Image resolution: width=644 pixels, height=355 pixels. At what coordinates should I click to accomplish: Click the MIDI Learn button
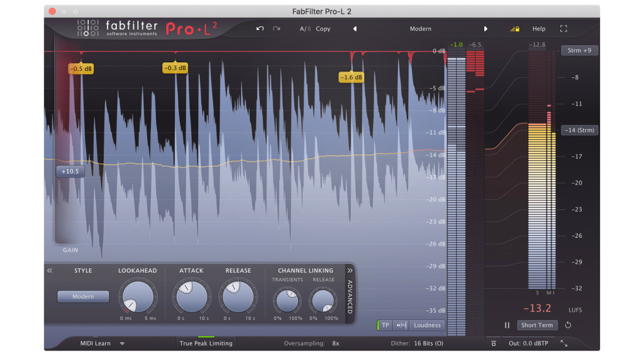96,343
